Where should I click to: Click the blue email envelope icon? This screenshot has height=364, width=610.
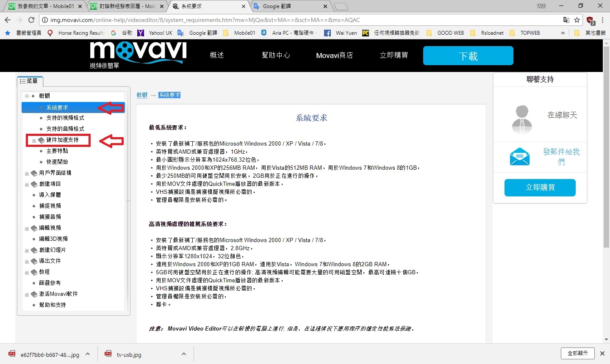click(520, 157)
